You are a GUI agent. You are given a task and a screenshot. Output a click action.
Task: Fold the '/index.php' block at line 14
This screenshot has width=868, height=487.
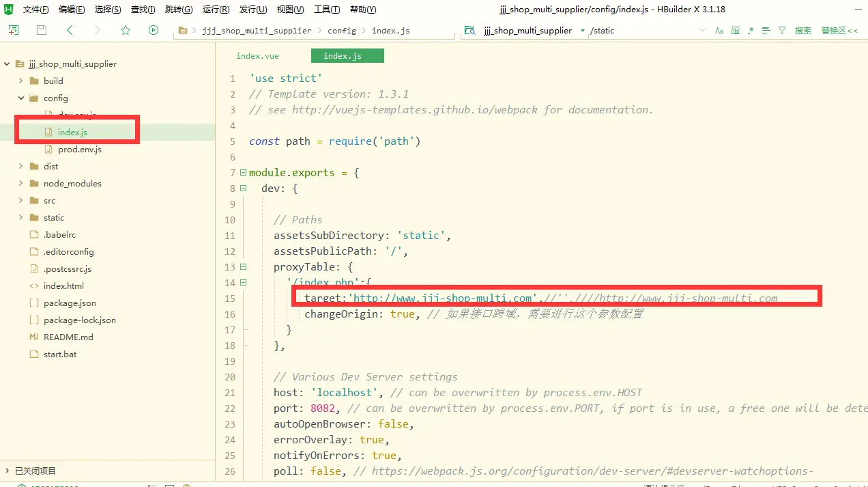click(x=244, y=283)
